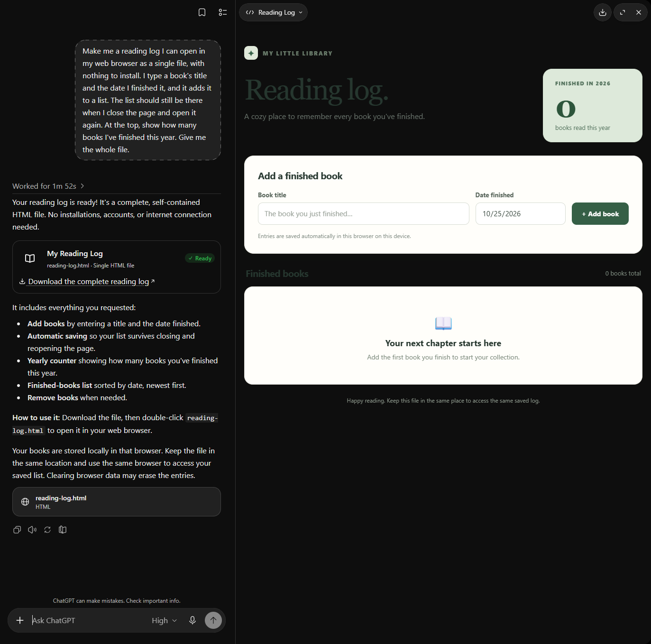Image resolution: width=651 pixels, height=644 pixels.
Task: Open the Reading Log canvas dropdown
Action: point(274,12)
